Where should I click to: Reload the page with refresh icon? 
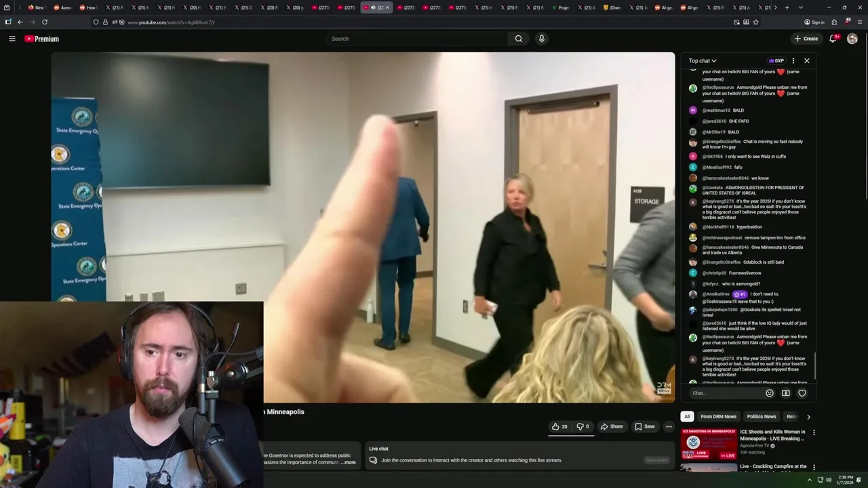point(45,22)
